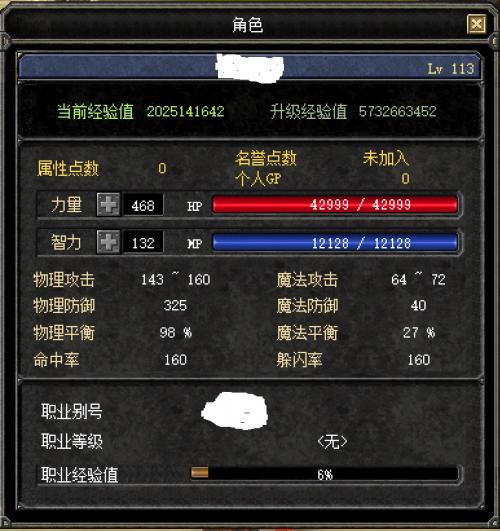Screen dimensions: 500x531
Task: Click the Lv 113 level label
Action: (x=451, y=69)
